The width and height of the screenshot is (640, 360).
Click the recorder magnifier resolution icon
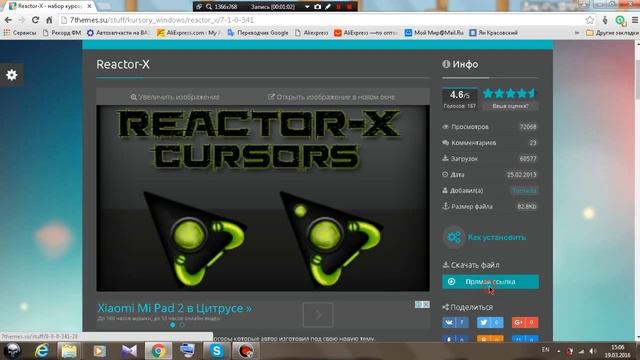coord(209,7)
